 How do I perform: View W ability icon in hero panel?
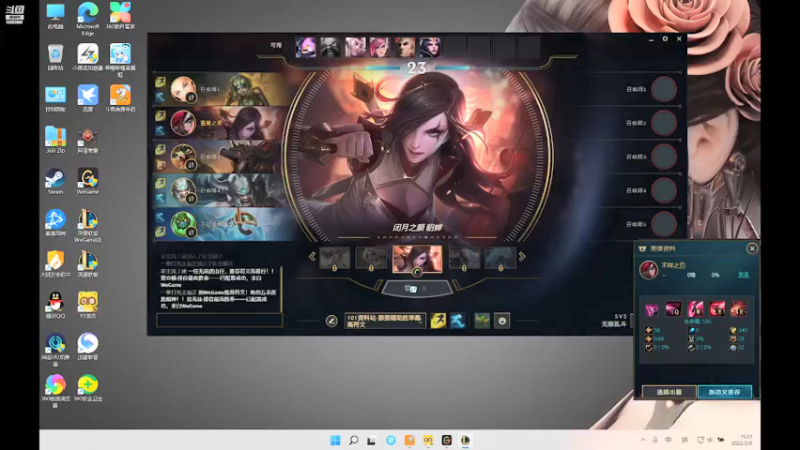click(695, 309)
